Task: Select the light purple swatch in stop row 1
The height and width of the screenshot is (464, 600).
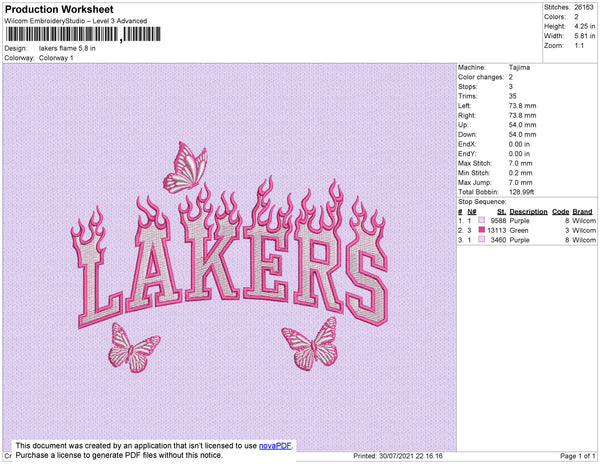Action: coord(482,220)
